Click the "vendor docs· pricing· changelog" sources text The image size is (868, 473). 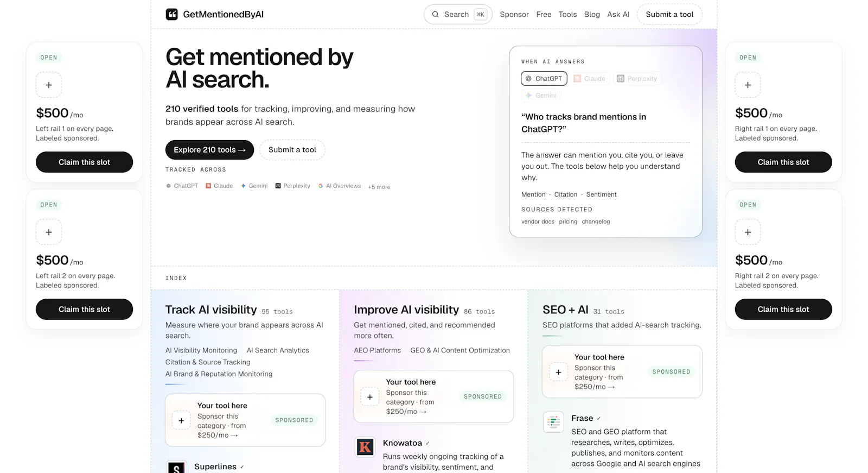pyautogui.click(x=566, y=222)
